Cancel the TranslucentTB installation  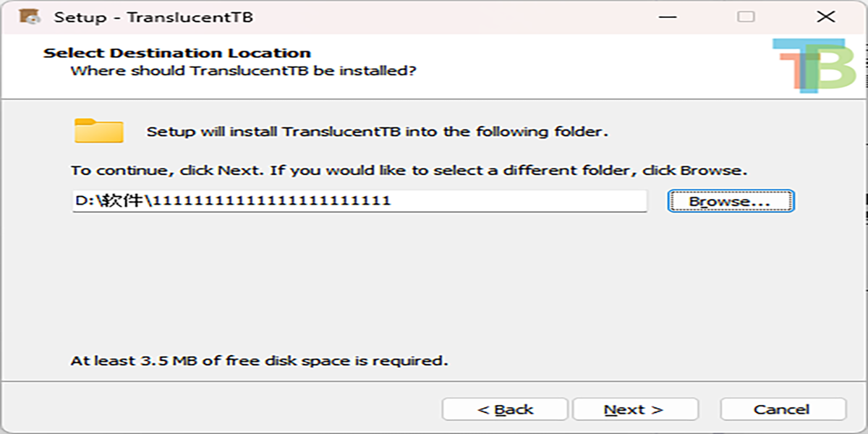tap(783, 409)
